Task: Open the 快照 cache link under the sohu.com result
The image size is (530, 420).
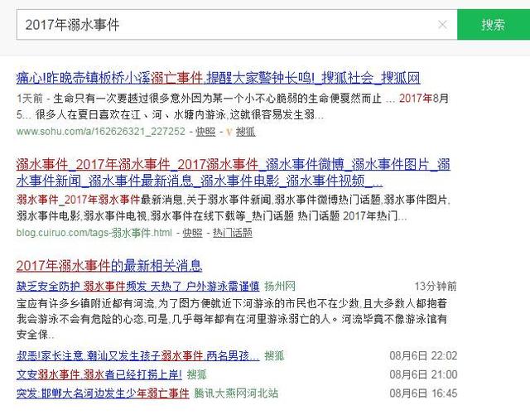Action: [205, 131]
